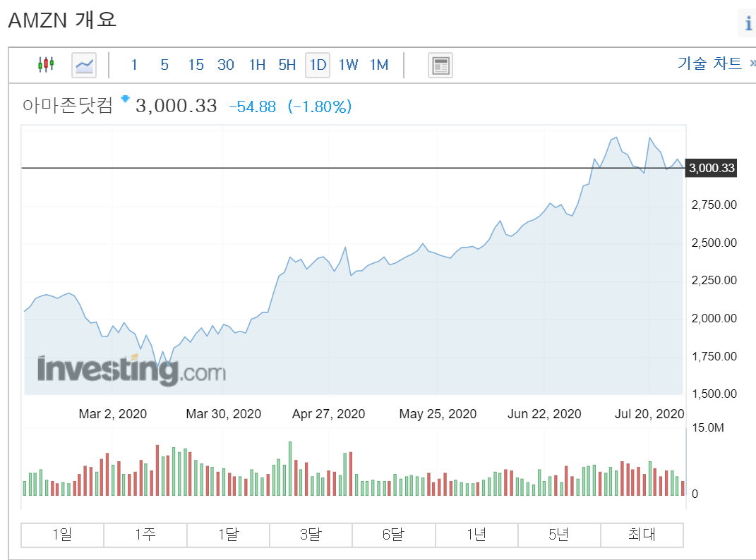Set chart range to 1달
Viewport: 756px width, 560px height.
tap(228, 535)
